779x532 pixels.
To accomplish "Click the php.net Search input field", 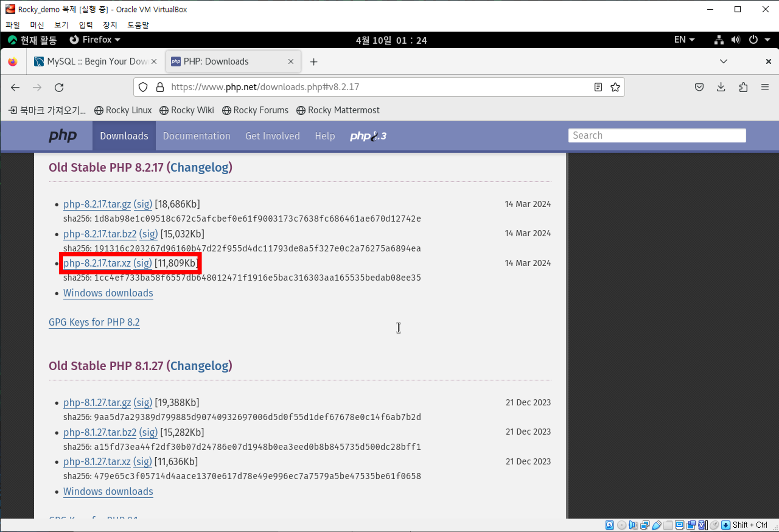I will tap(657, 135).
